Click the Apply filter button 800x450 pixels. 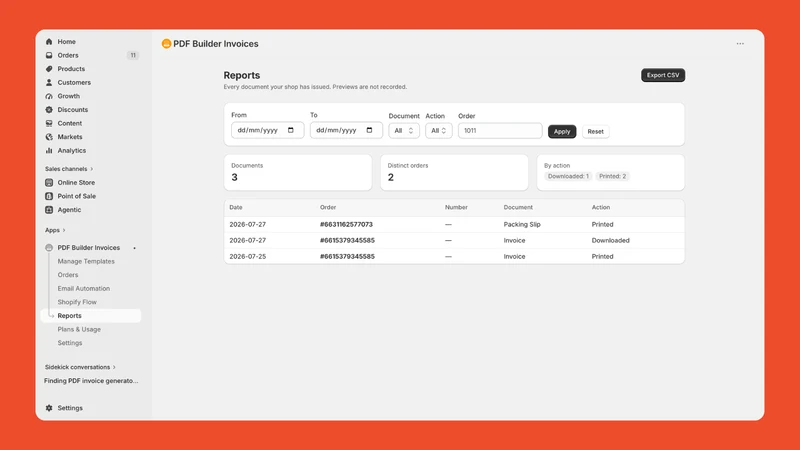pos(562,132)
